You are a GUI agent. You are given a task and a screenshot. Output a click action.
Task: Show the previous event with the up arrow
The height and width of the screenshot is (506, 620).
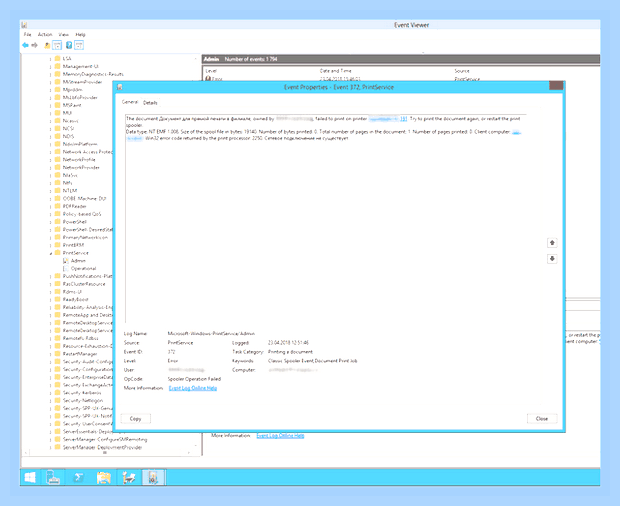coord(552,243)
